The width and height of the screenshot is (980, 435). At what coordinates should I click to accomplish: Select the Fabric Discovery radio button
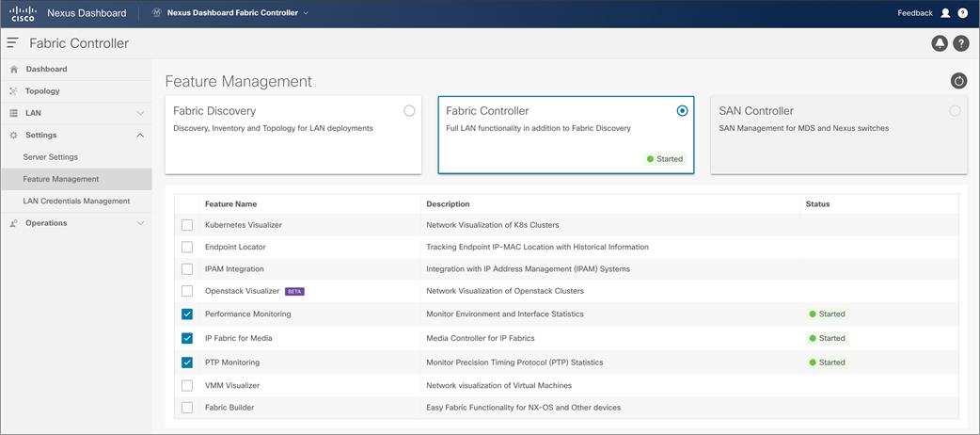pos(409,111)
